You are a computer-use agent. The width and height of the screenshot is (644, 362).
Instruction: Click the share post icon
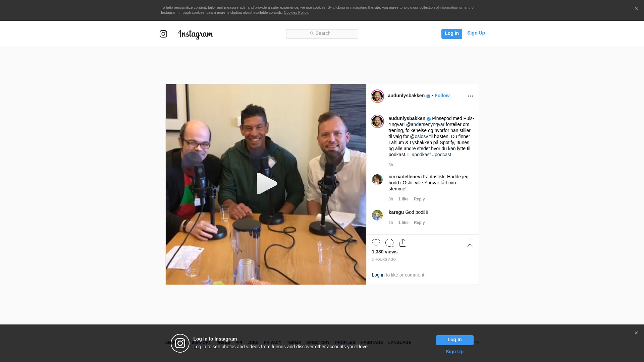tap(402, 243)
